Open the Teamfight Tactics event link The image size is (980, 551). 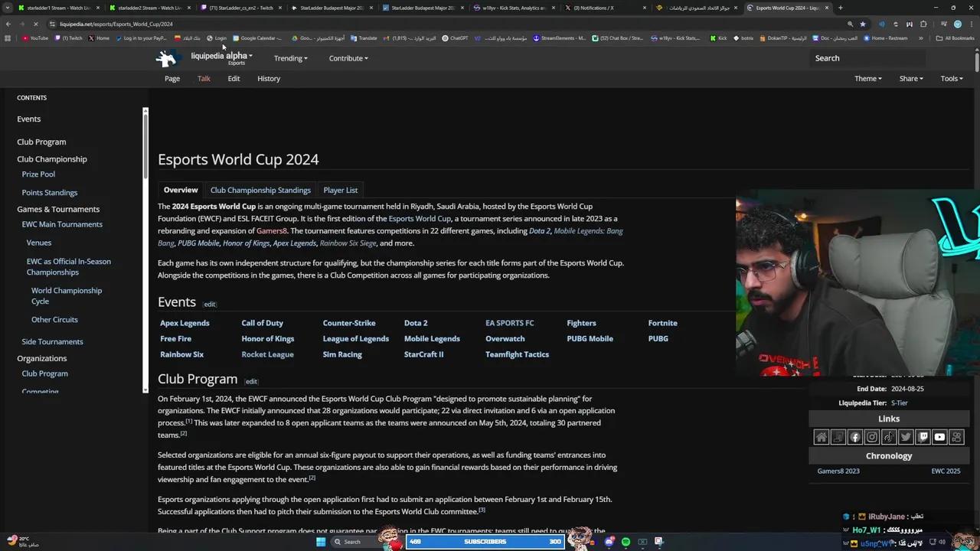[517, 354]
